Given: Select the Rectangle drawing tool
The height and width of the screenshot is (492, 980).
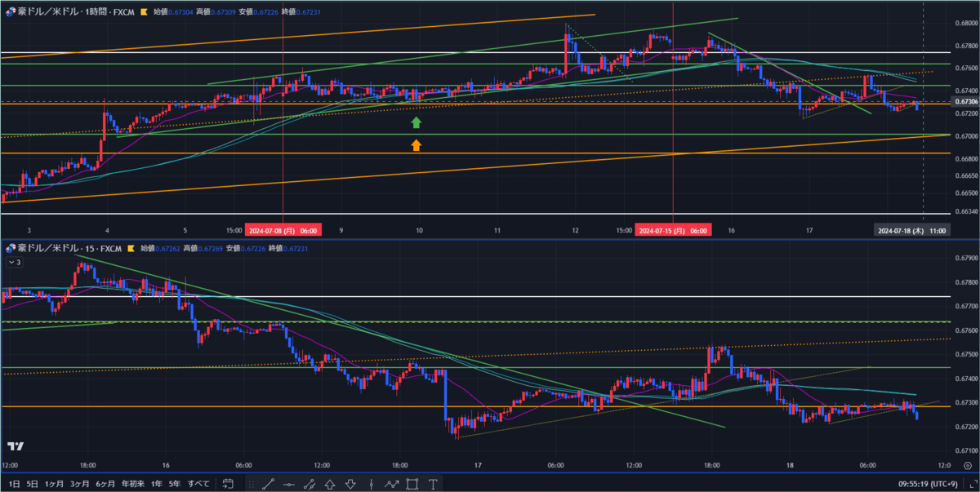Looking at the screenshot, I should coord(412,484).
